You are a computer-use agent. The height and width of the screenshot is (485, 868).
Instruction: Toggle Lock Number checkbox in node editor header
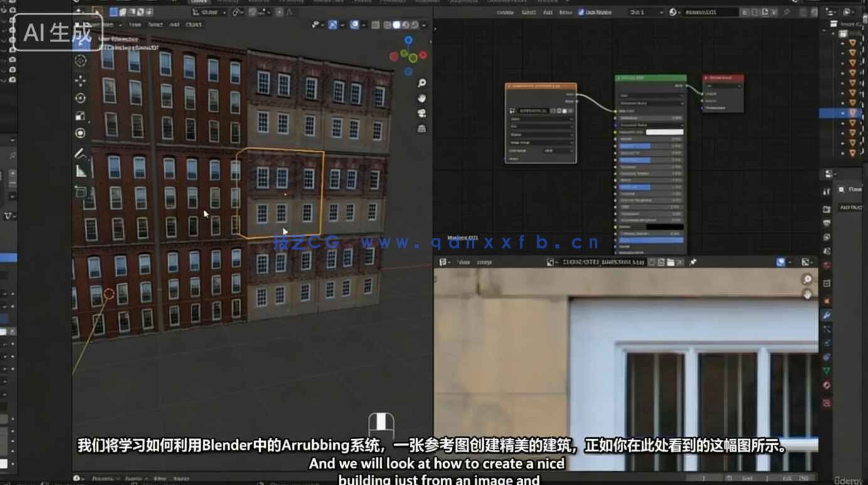click(x=581, y=11)
